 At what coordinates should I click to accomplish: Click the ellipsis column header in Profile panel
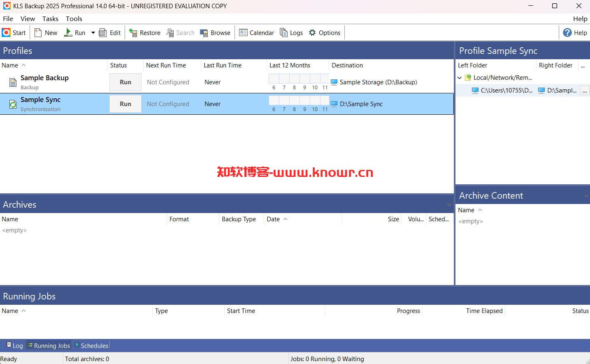(583, 65)
